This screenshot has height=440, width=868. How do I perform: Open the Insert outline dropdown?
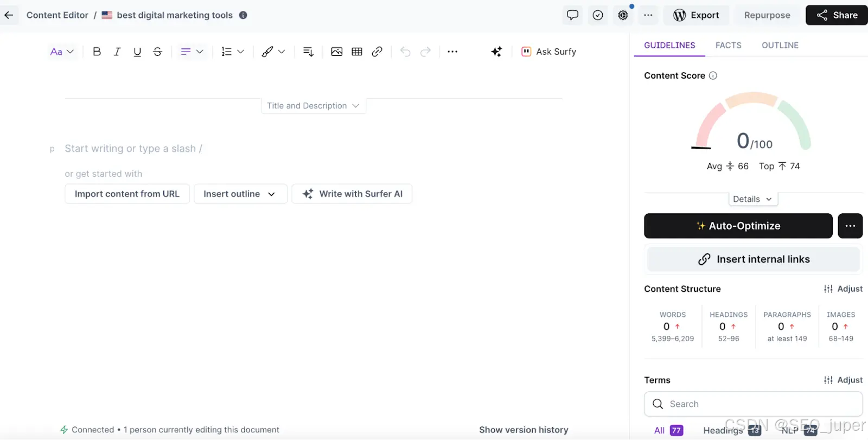click(240, 194)
